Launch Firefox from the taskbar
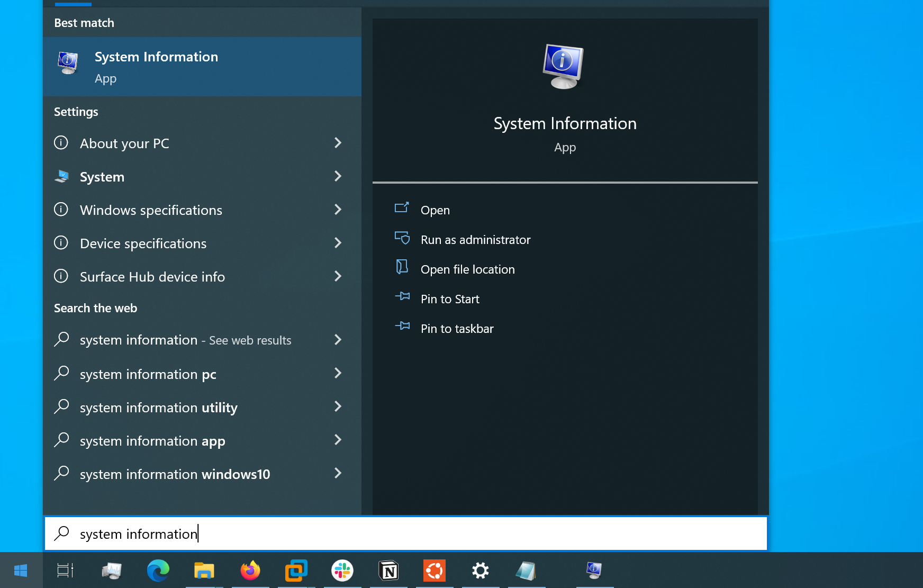923x588 pixels. coord(250,570)
